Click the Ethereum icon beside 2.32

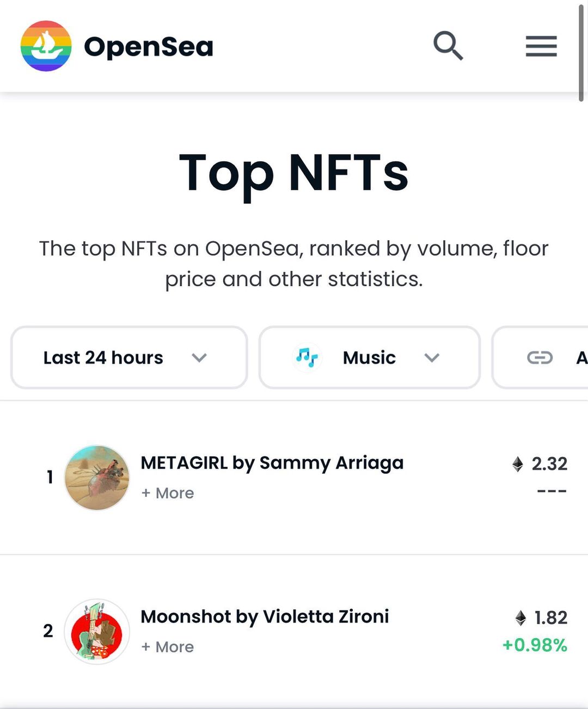coord(518,464)
